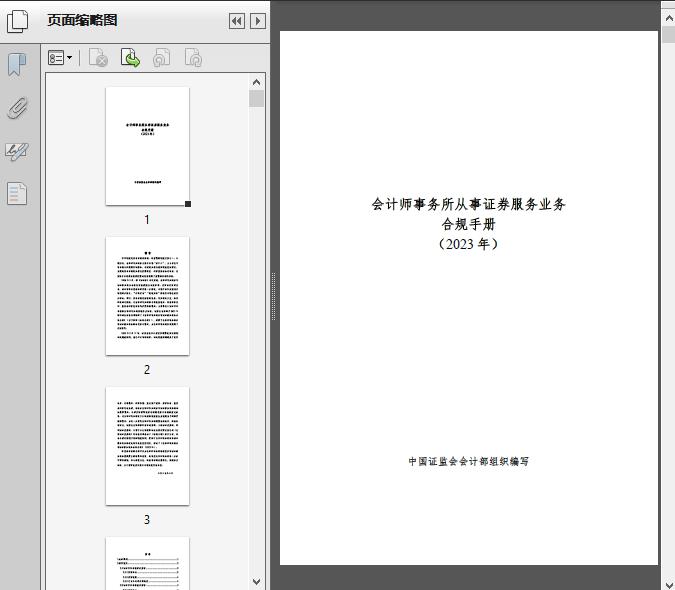Click the page 1 thumbnail resize corner handle
The image size is (675, 590).
[188, 204]
